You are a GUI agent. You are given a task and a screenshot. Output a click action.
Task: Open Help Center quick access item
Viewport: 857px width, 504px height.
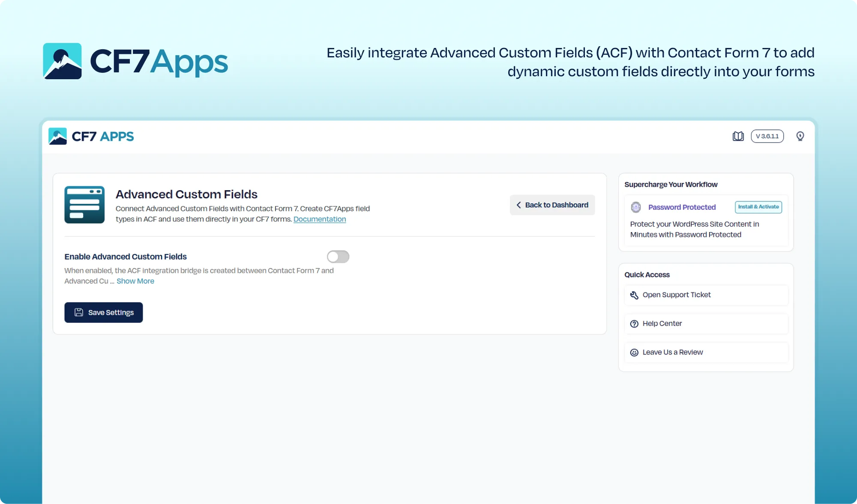point(706,324)
